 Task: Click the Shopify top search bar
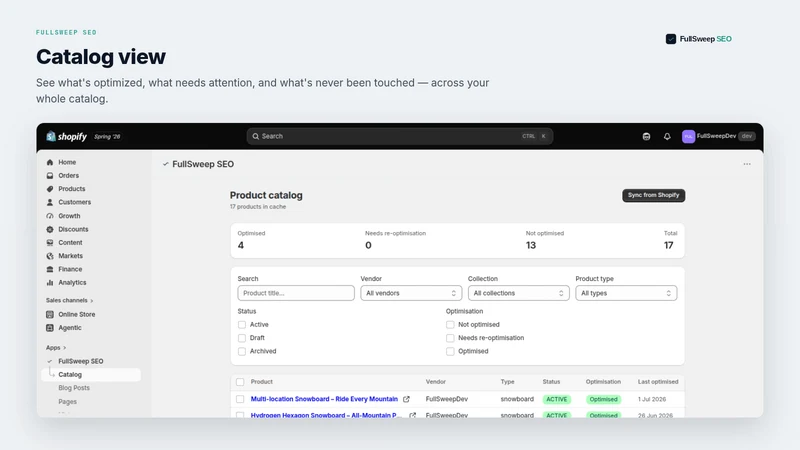[399, 136]
